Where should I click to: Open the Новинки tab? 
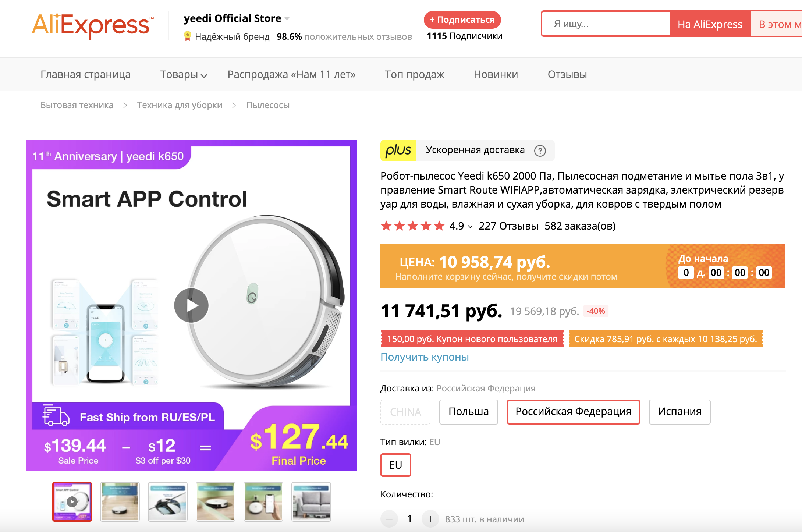(496, 75)
